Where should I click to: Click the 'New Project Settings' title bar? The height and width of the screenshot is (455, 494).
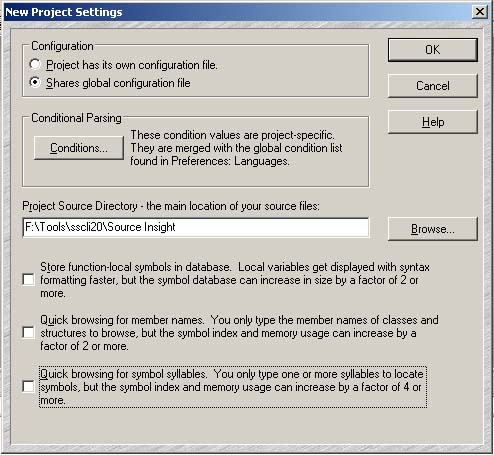click(x=247, y=12)
